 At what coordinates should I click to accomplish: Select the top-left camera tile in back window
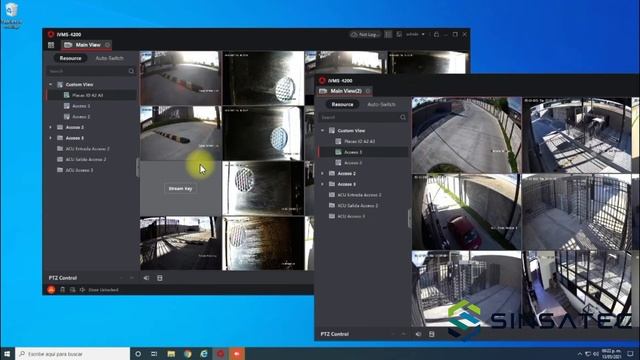click(180, 78)
